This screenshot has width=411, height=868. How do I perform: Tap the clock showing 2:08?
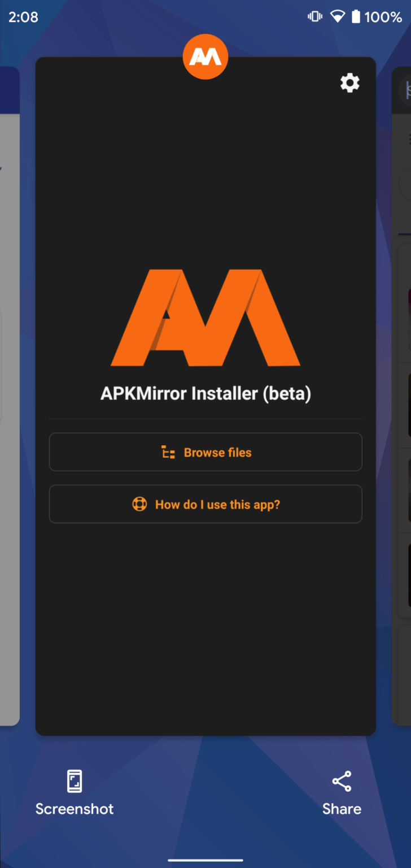tap(23, 17)
